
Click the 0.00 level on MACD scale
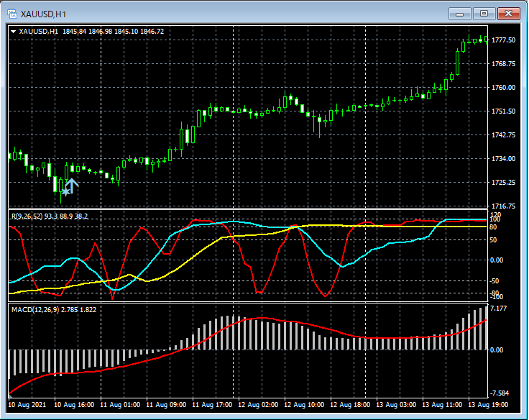[497, 350]
